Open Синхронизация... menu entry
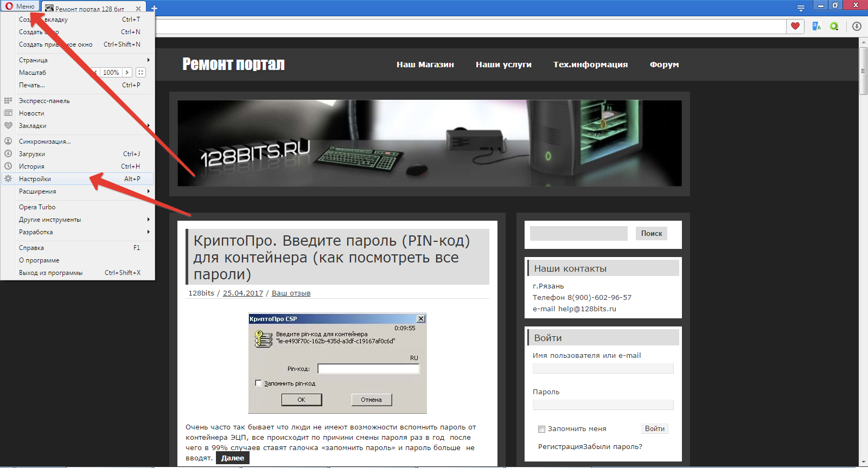The width and height of the screenshot is (868, 468). click(x=78, y=142)
